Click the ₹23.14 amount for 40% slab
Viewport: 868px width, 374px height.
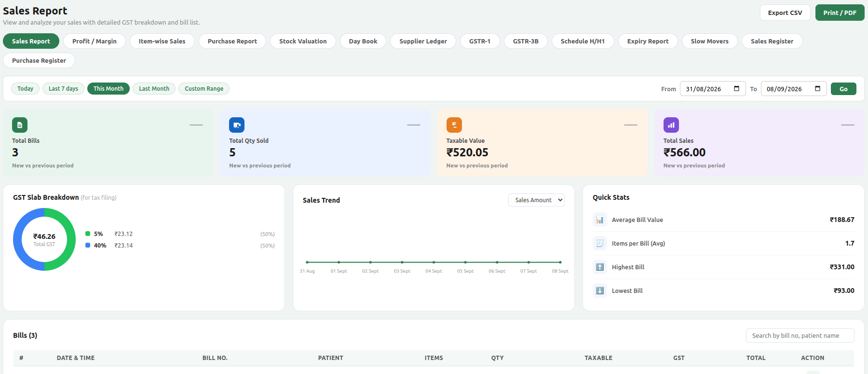[x=123, y=245]
